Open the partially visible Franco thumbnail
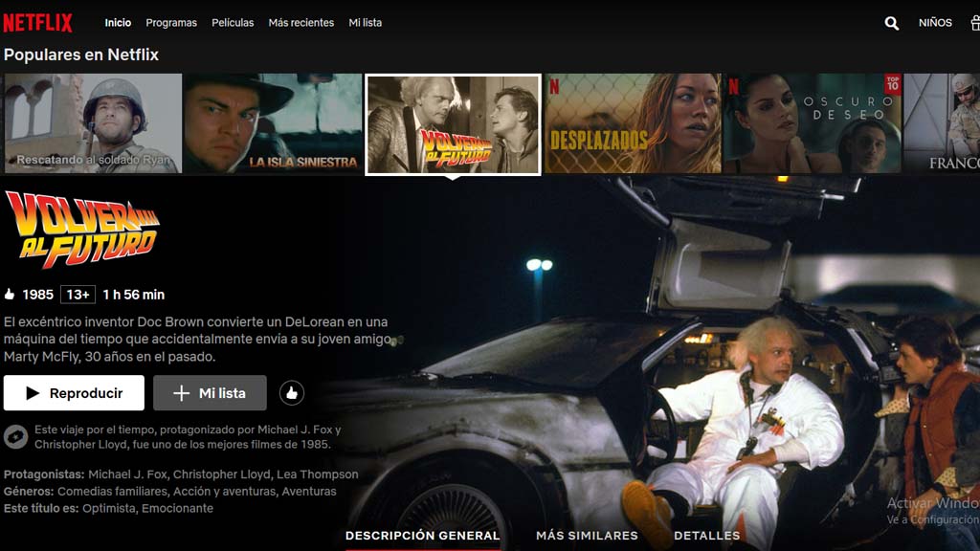The height and width of the screenshot is (551, 980). (942, 123)
